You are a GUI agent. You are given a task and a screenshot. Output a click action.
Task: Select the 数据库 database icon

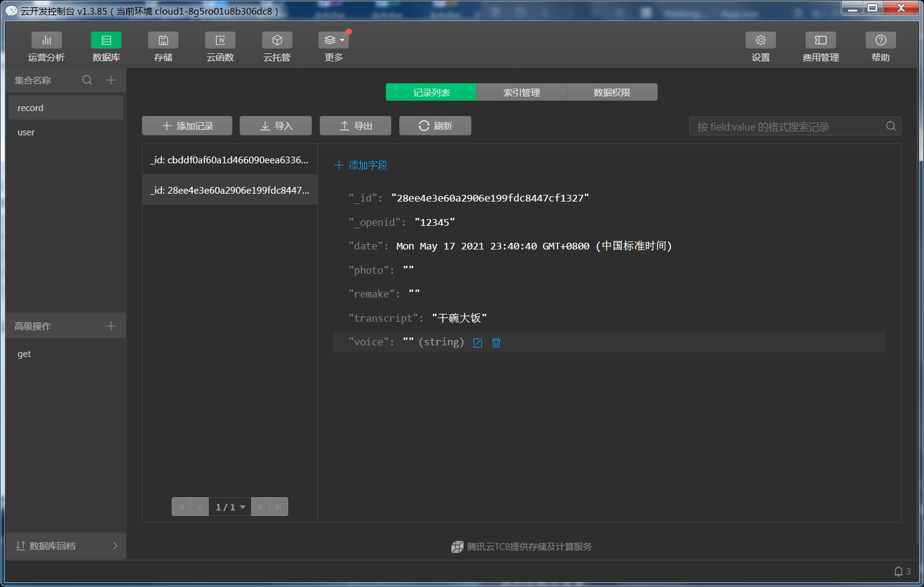point(106,40)
